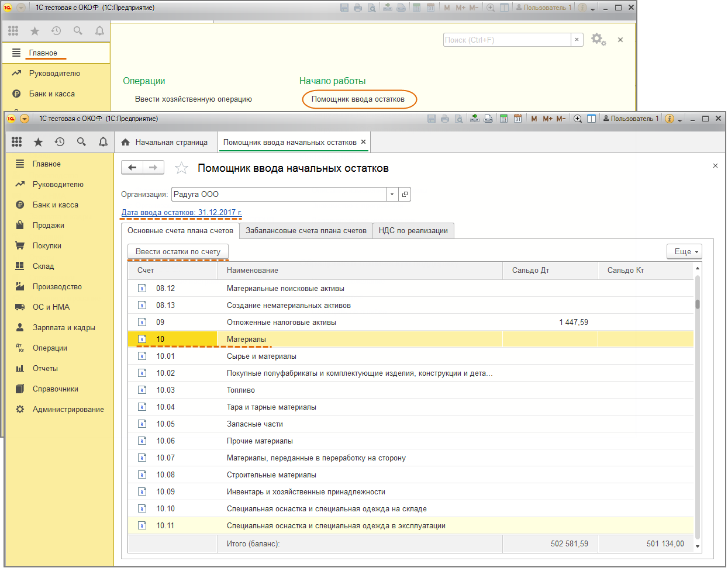Switch to НДС по реализации tab
Viewport: 728px width, 568px height.
(x=413, y=231)
